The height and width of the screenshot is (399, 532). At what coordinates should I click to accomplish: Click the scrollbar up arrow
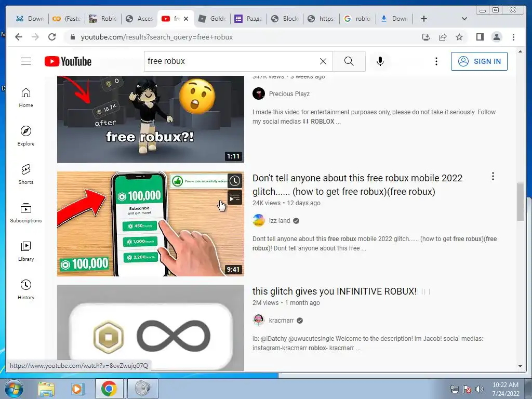click(520, 51)
